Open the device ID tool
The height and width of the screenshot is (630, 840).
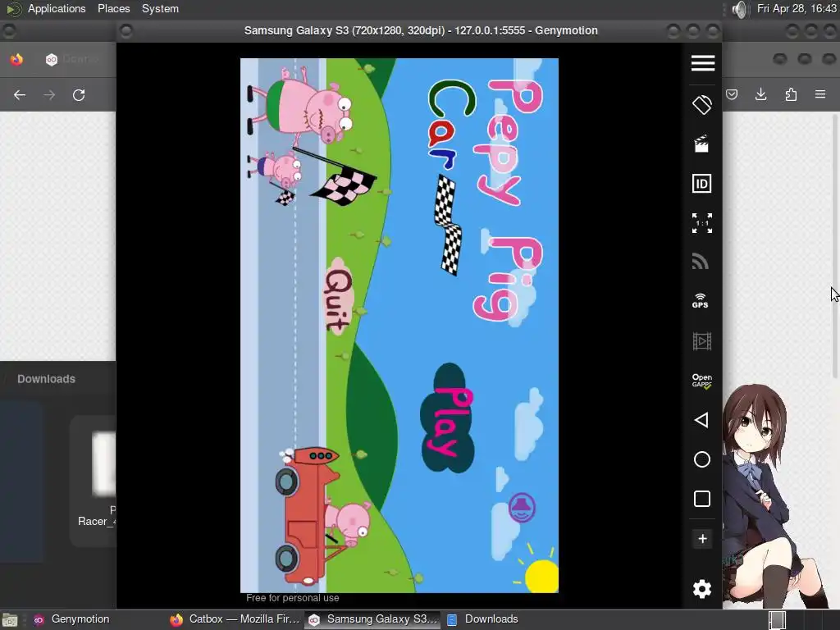(x=702, y=184)
